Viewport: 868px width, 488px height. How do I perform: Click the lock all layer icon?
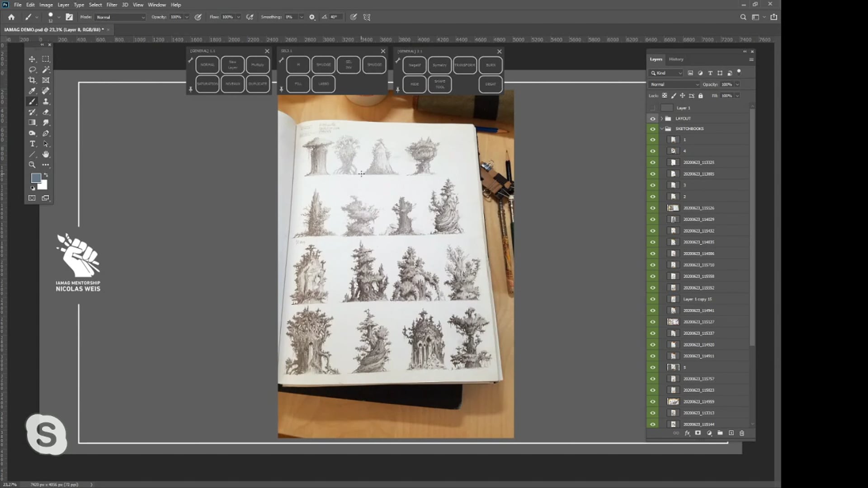(x=700, y=96)
